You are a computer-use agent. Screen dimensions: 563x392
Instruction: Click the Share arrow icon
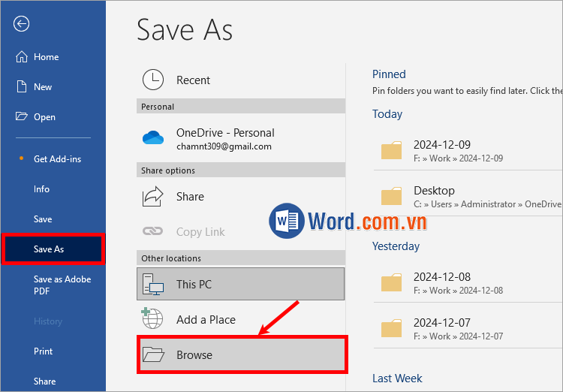tap(153, 197)
